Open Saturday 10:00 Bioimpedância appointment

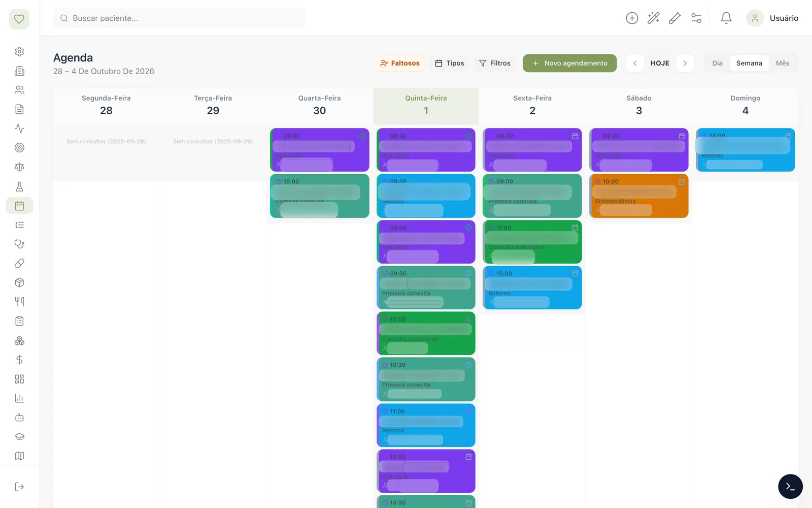pyautogui.click(x=639, y=196)
